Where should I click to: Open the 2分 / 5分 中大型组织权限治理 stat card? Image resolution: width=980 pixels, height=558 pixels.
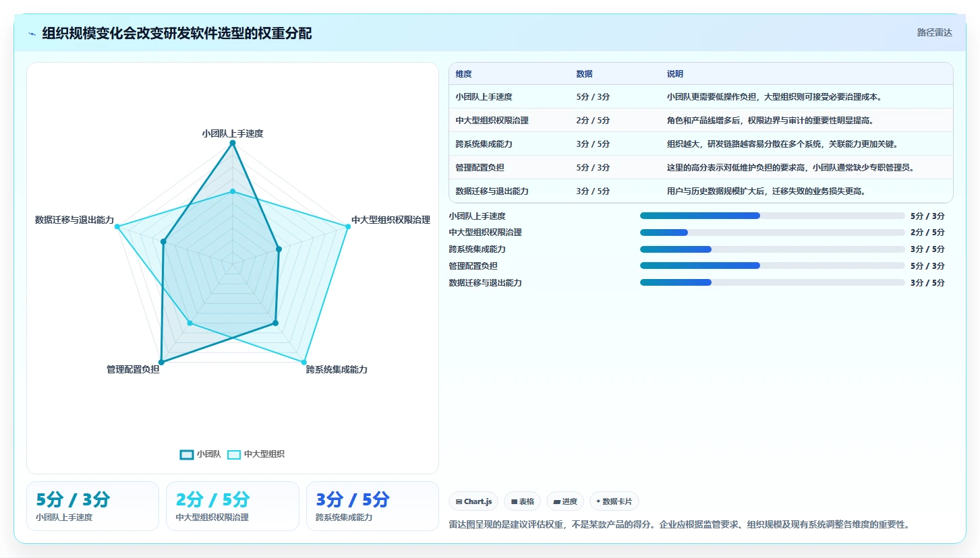233,506
